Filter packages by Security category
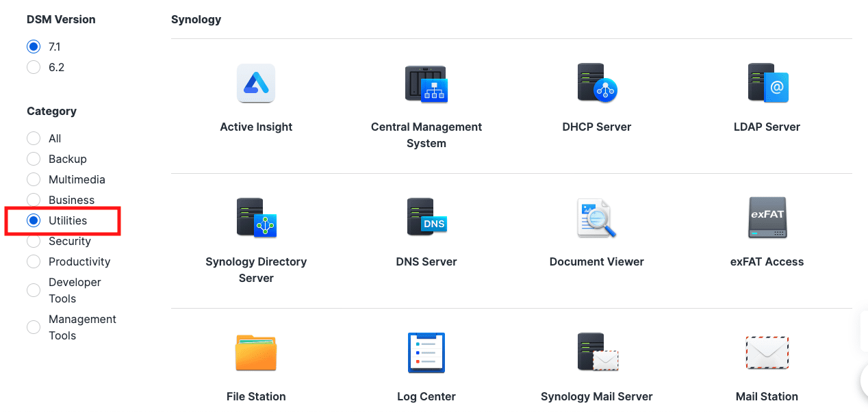 coord(34,241)
